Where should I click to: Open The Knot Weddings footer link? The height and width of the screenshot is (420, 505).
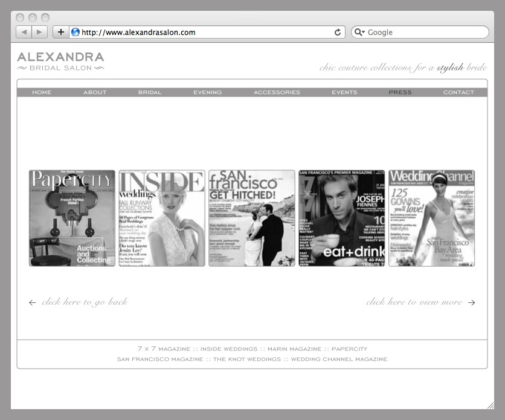tap(247, 359)
